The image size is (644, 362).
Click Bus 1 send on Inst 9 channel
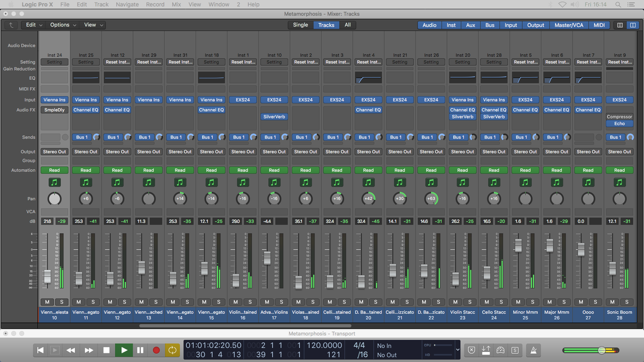pos(615,137)
